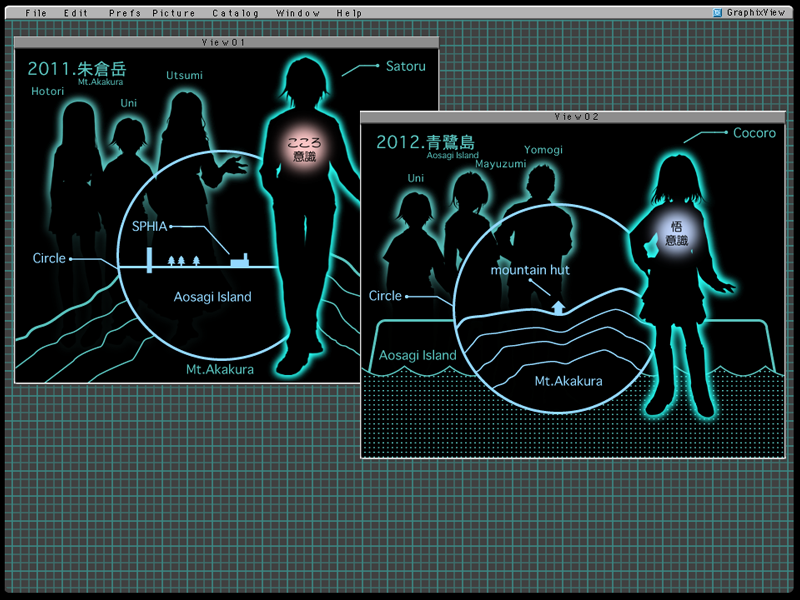Select the View01 window title bar
Image resolution: width=800 pixels, height=600 pixels.
(x=226, y=42)
